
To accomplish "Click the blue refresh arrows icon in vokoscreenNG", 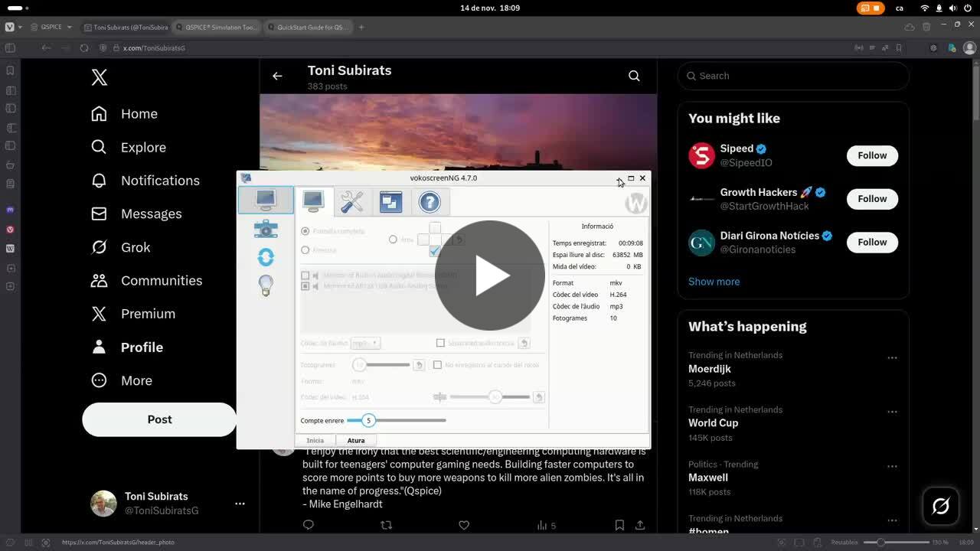I will pos(266,257).
